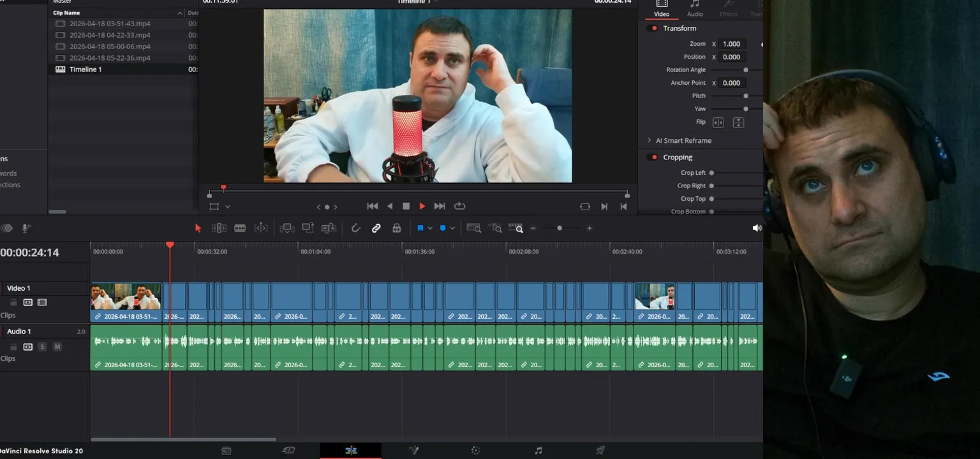Click the Custom Zoom icon
The height and width of the screenshot is (459, 980).
coord(516,228)
